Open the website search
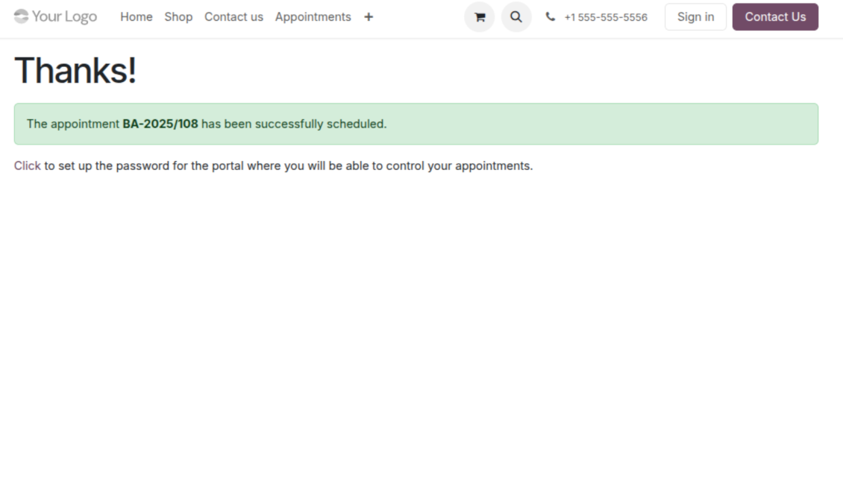The height and width of the screenshot is (504, 843). pos(516,17)
